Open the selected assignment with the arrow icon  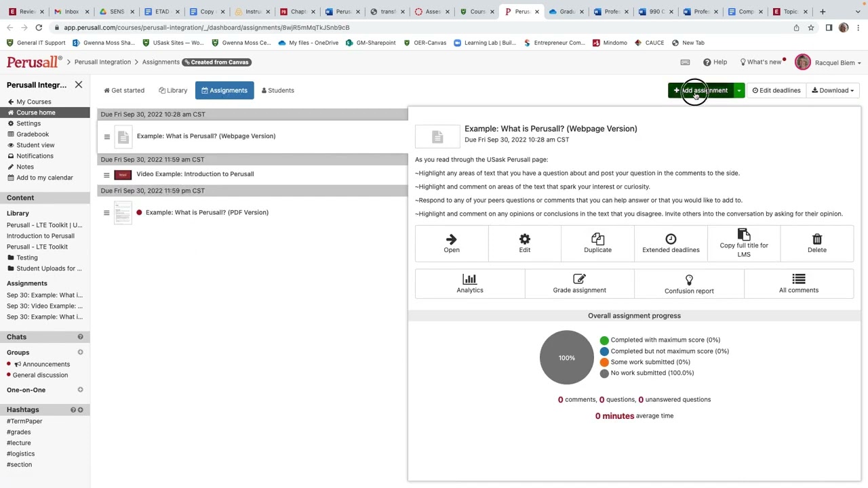click(452, 243)
